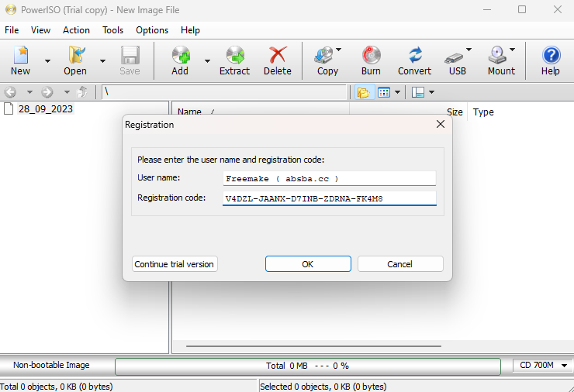
Task: Expand the pane layout dropdown arrow
Action: [x=431, y=92]
